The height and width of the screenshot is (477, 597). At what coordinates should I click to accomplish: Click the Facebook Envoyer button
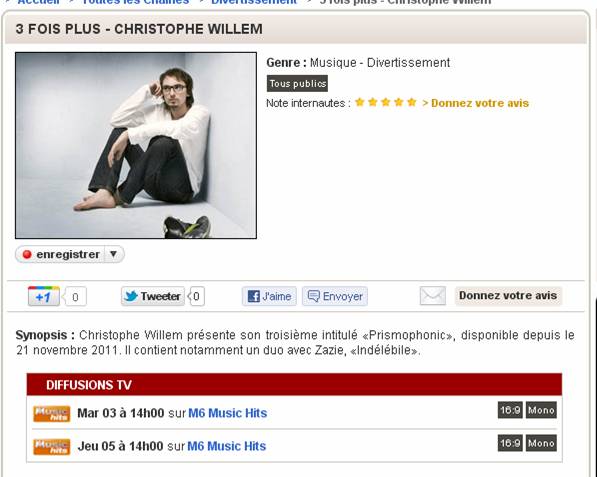[335, 296]
